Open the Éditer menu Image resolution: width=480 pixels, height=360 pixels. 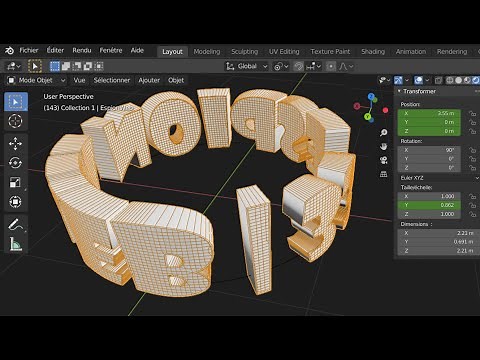coord(55,50)
